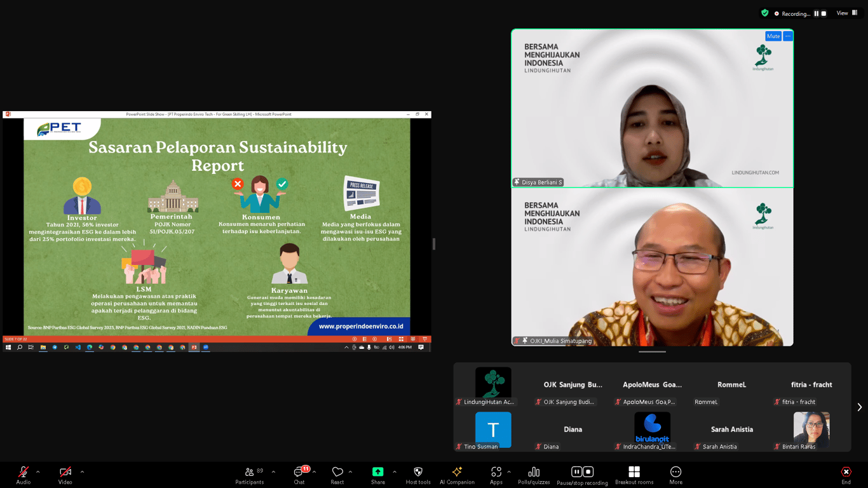Expand the Chat options arrow
This screenshot has width=868, height=488.
coord(314,471)
